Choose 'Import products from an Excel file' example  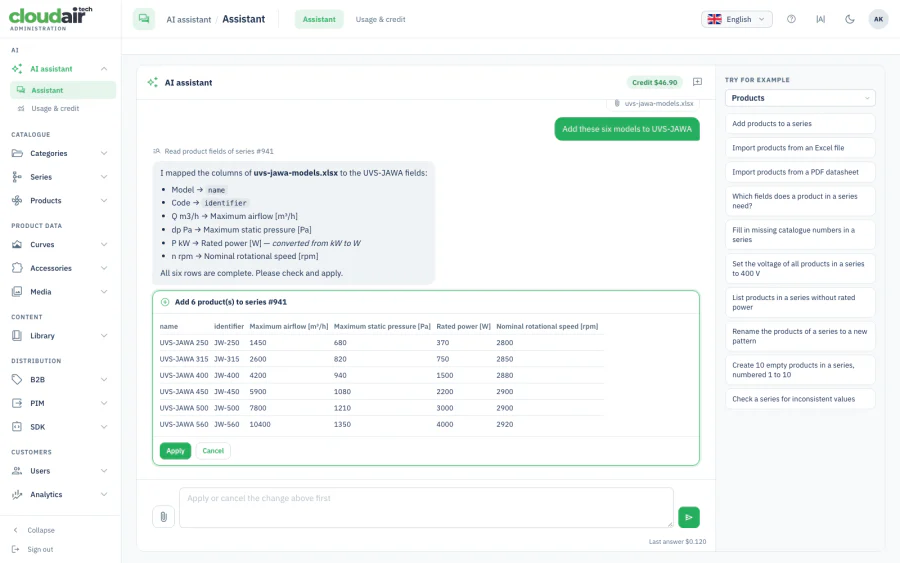click(x=800, y=147)
